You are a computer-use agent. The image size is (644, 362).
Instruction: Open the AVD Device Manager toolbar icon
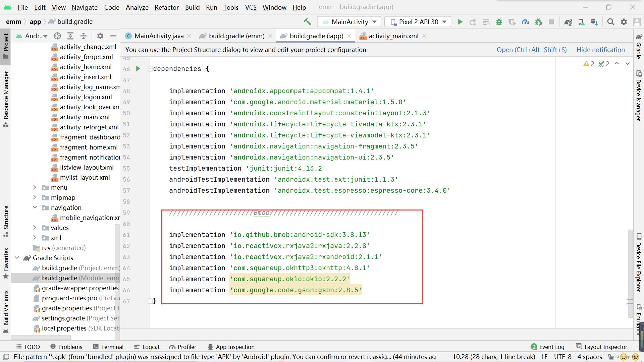(x=581, y=22)
